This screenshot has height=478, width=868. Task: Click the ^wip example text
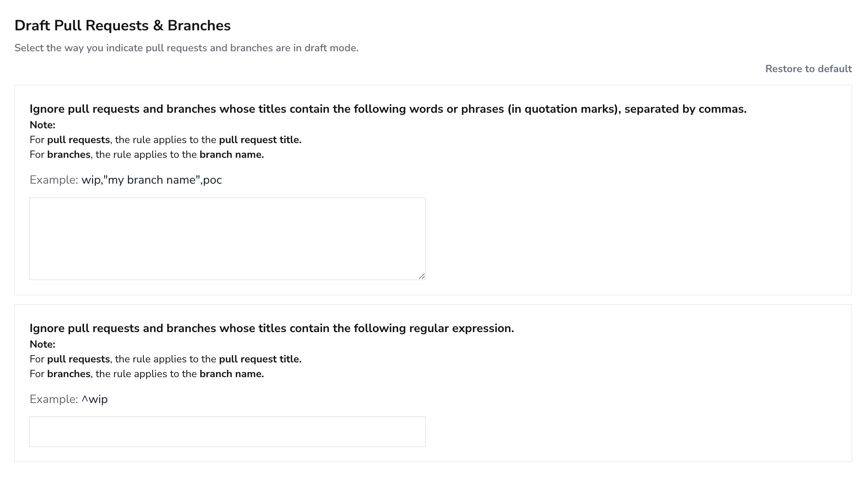pos(95,399)
